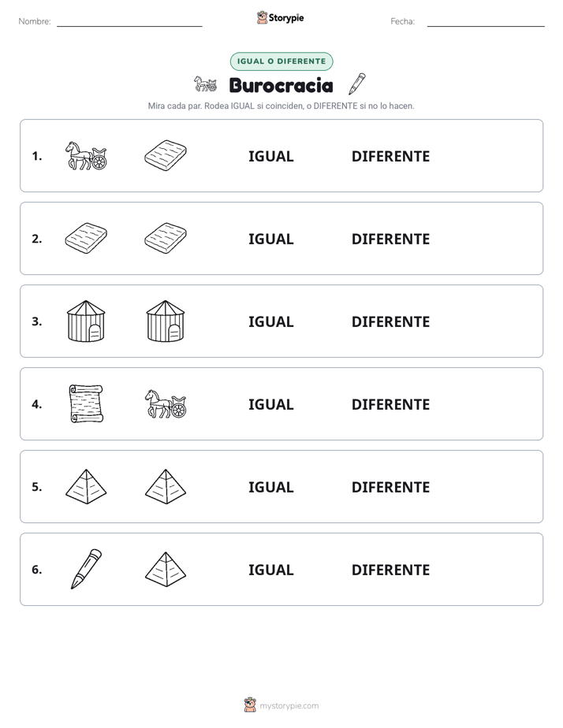This screenshot has height=728, width=563.
Task: Choose IGUAL for question 2
Action: pos(270,239)
